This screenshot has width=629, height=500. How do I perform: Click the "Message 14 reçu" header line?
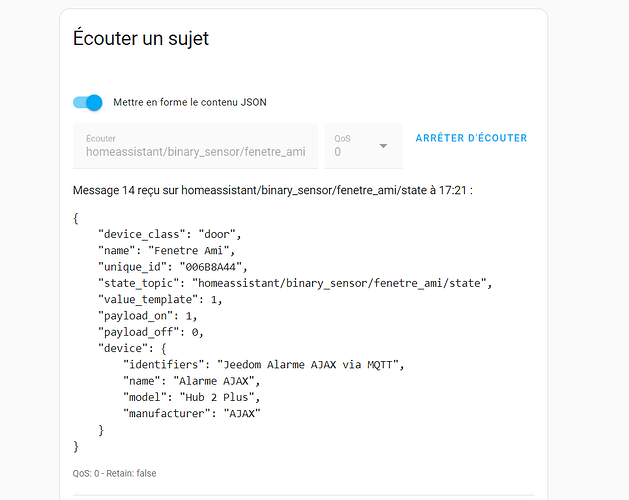click(272, 190)
